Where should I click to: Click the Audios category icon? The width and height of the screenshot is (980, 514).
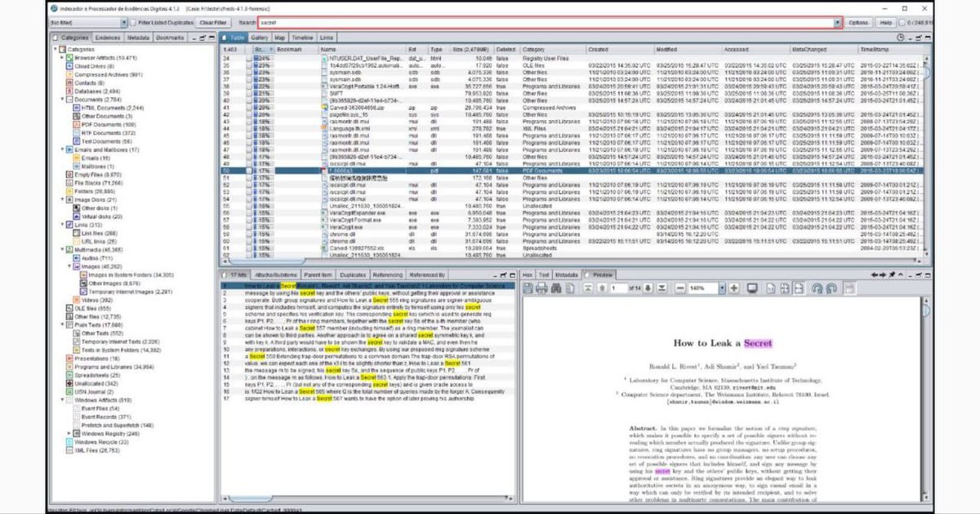pyautogui.click(x=75, y=257)
